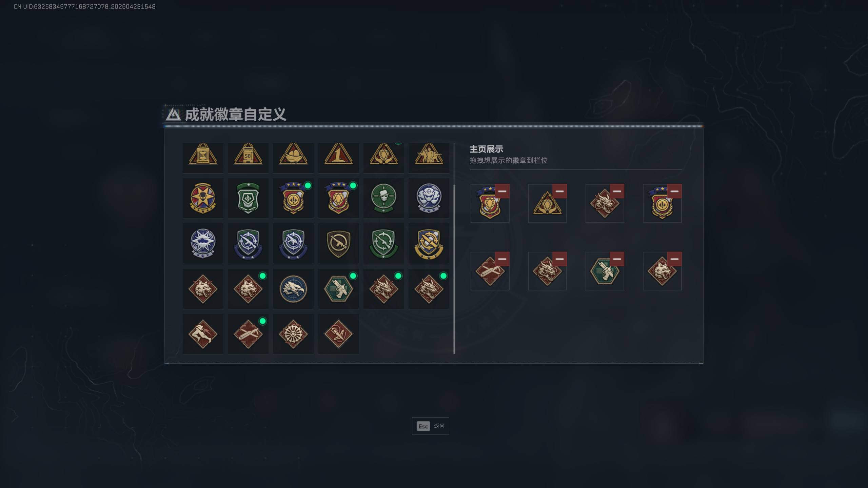868x488 pixels.
Task: Remove the displayed hexagon medic badge
Action: pyautogui.click(x=617, y=259)
